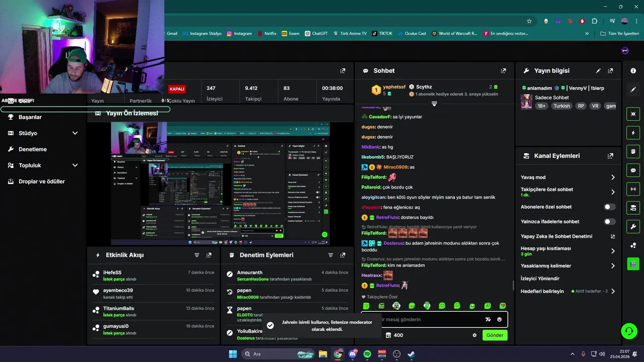The image size is (644, 362).
Task: Click the chat scrollbar
Action: 513,286
